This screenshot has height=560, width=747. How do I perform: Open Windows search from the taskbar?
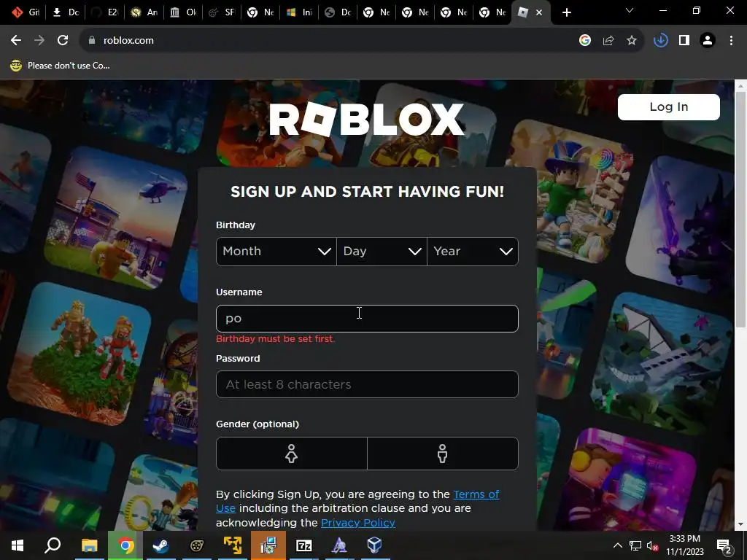53,545
